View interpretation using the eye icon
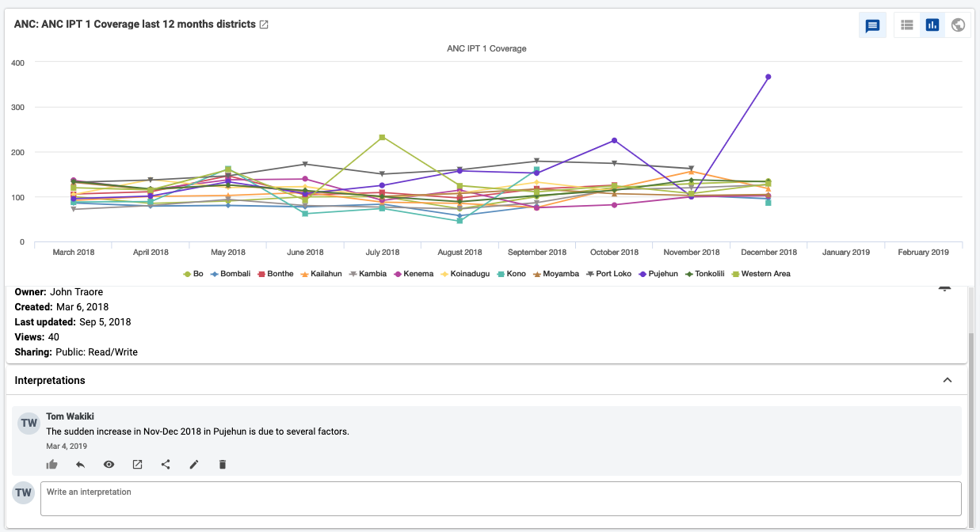Screen dimensions: 980x532 [109, 465]
